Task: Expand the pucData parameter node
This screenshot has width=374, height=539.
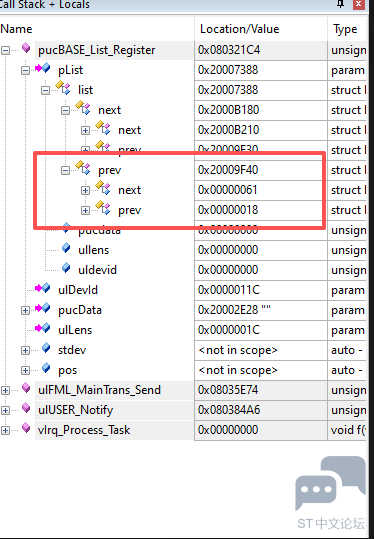Action: [25, 310]
